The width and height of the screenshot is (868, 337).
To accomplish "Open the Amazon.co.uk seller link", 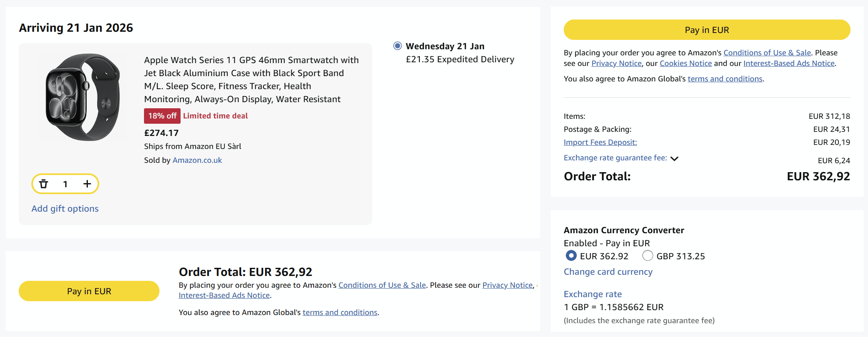I will click(x=197, y=160).
